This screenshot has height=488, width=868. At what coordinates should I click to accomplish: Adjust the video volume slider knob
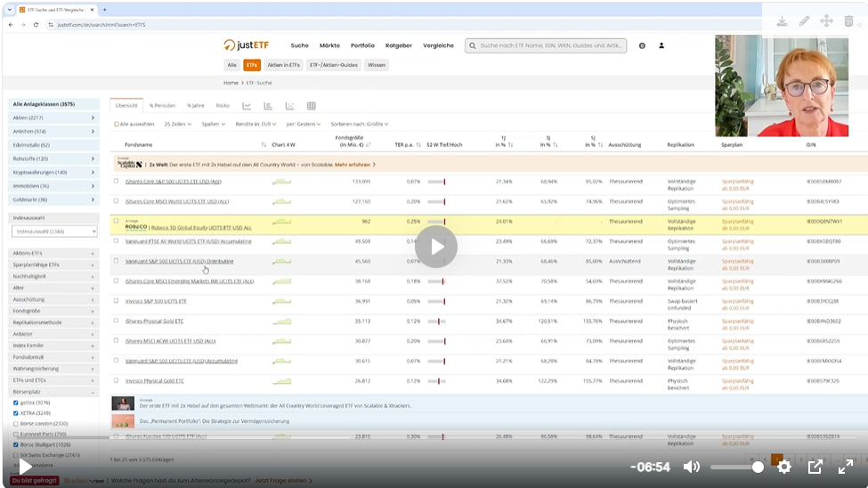click(758, 468)
